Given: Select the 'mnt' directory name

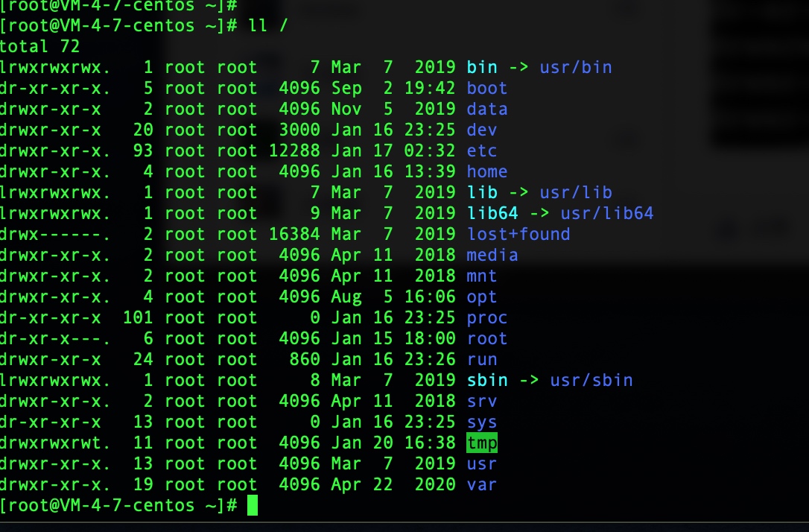Looking at the screenshot, I should tap(482, 276).
